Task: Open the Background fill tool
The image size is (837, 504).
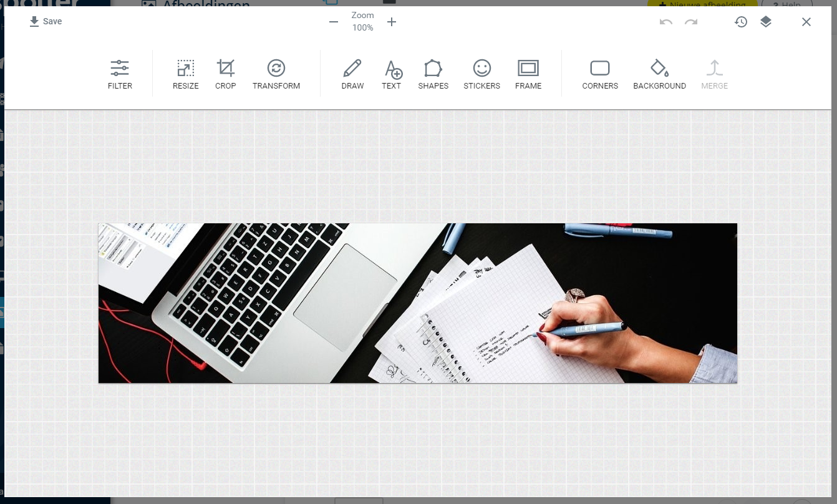Action: [659, 74]
